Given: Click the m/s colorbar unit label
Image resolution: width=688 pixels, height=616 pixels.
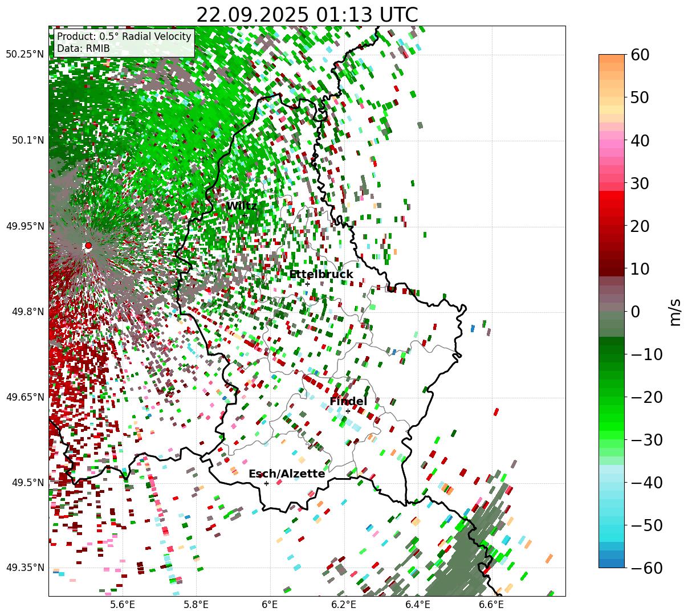Looking at the screenshot, I should pos(675,311).
